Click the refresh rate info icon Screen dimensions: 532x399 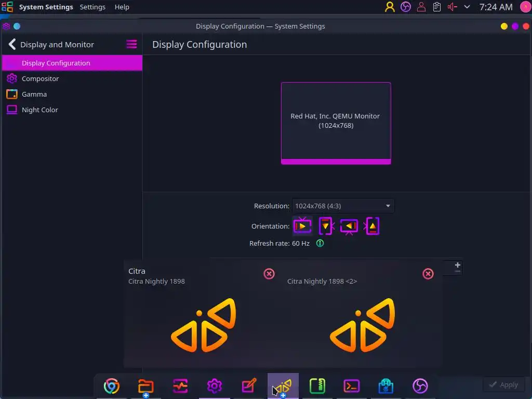pyautogui.click(x=320, y=243)
